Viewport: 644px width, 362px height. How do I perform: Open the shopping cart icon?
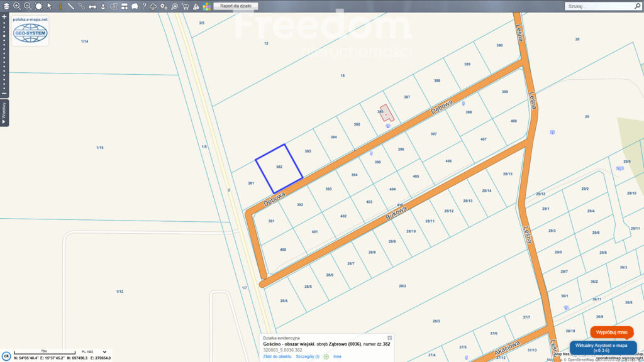[186, 6]
